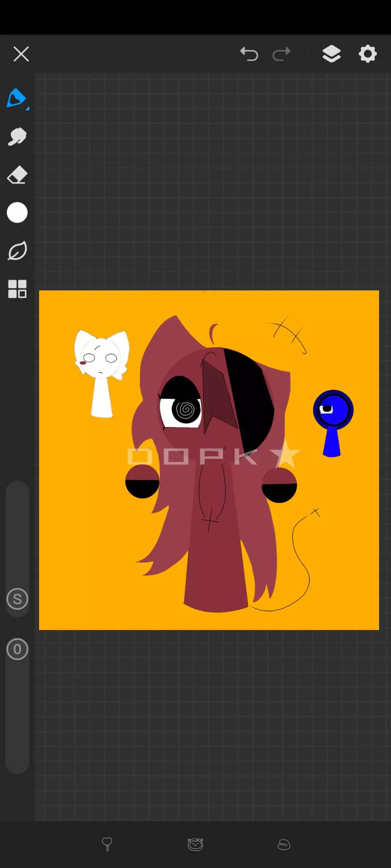
Task: Click the spiral eye of the red character
Action: click(185, 409)
